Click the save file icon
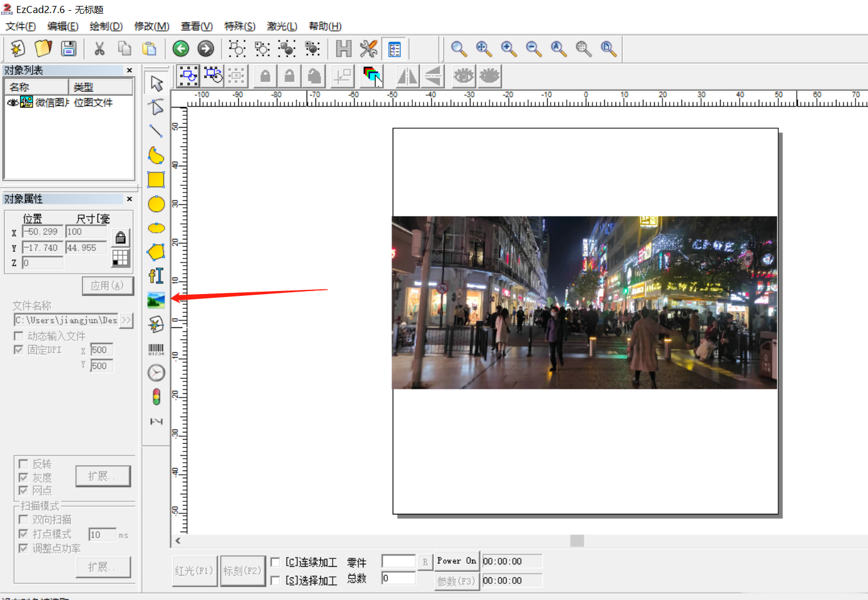 [69, 49]
